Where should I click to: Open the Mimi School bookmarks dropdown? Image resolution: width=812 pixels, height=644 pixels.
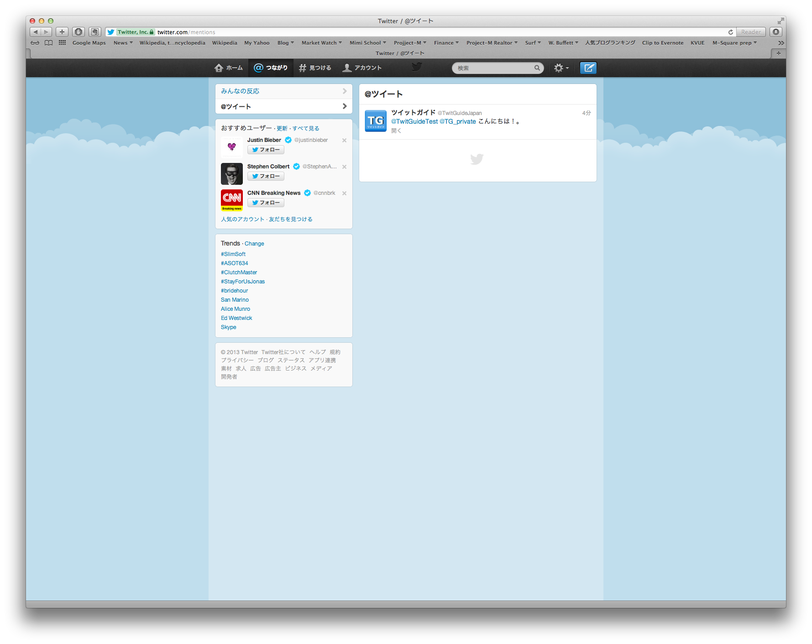click(368, 43)
